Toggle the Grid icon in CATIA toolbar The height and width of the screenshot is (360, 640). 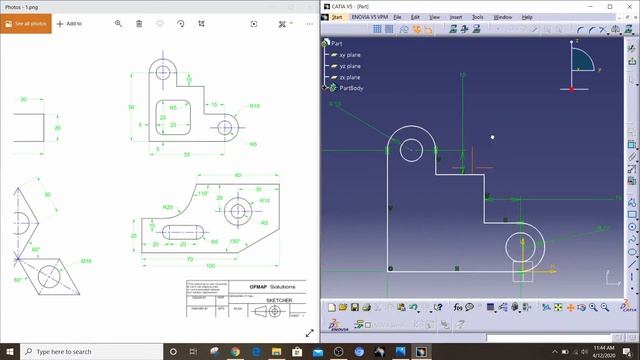click(x=378, y=29)
